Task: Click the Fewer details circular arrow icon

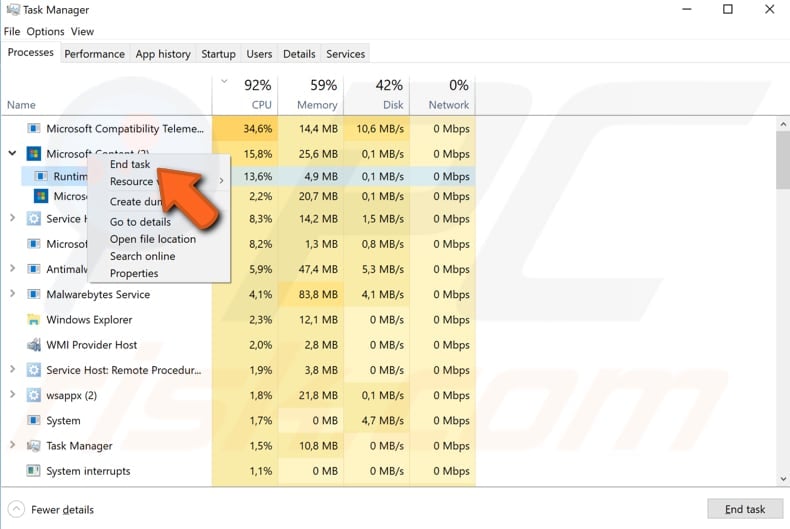Action: [x=16, y=509]
